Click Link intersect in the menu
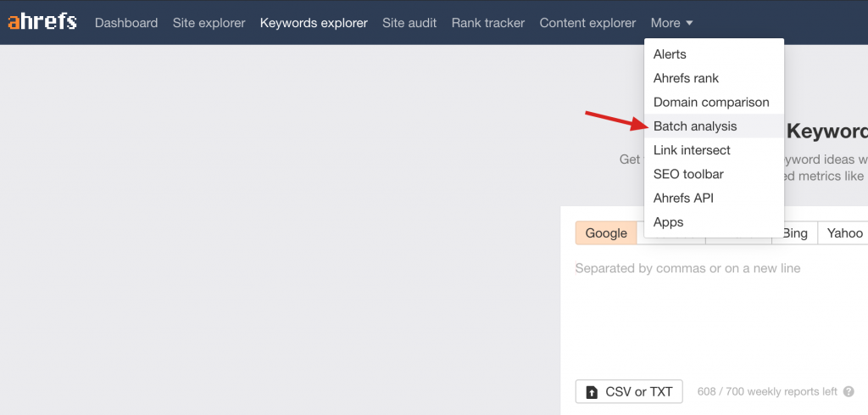The image size is (868, 415). pos(692,150)
